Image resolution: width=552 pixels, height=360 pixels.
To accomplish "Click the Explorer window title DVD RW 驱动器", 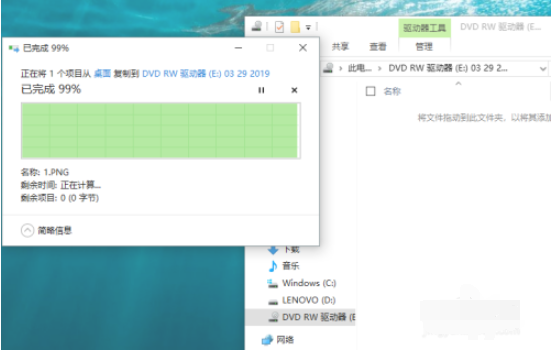I will tap(501, 27).
